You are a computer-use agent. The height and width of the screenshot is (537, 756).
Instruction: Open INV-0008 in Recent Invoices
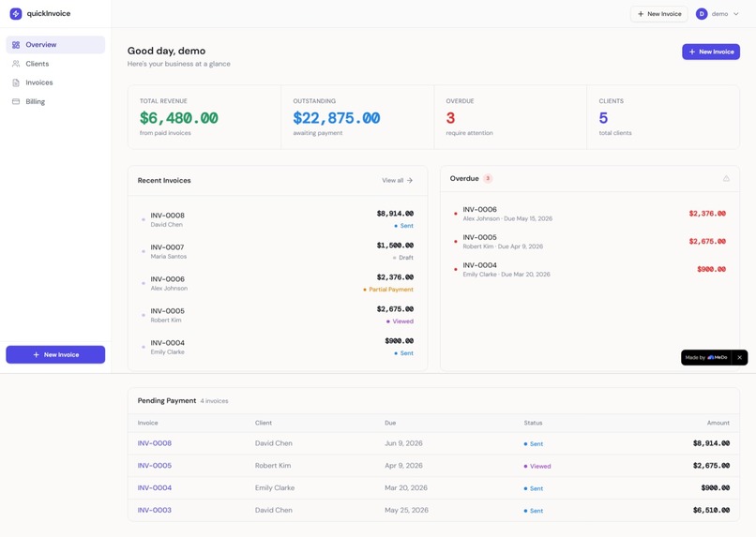[x=278, y=219]
